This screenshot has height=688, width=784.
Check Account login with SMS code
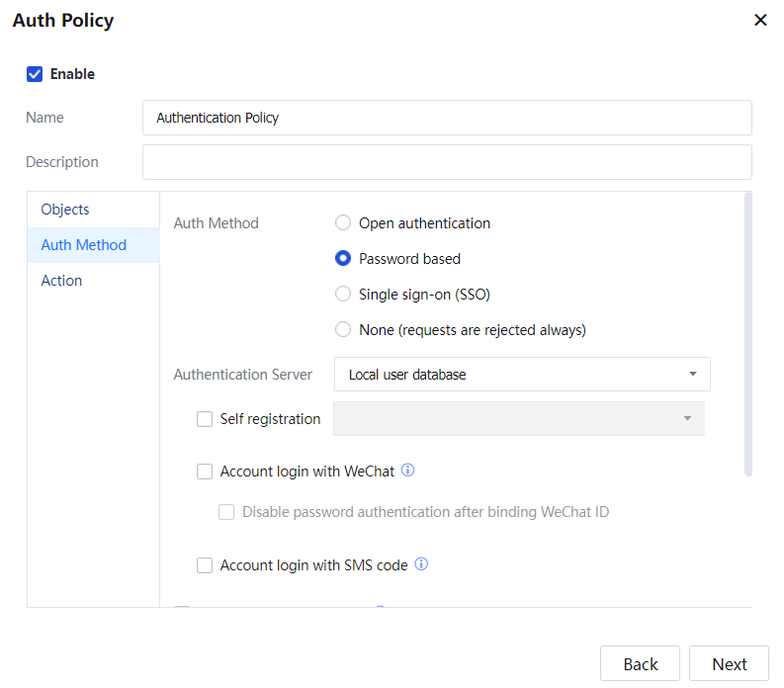click(205, 565)
